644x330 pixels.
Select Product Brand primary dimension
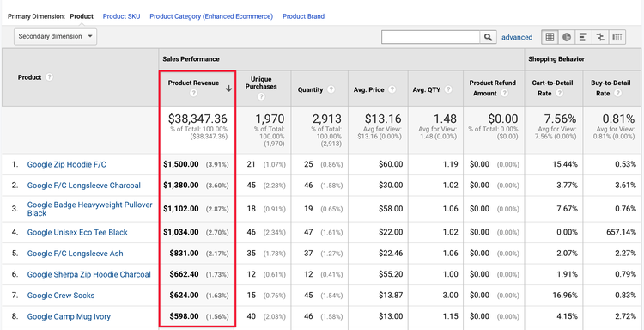point(303,16)
